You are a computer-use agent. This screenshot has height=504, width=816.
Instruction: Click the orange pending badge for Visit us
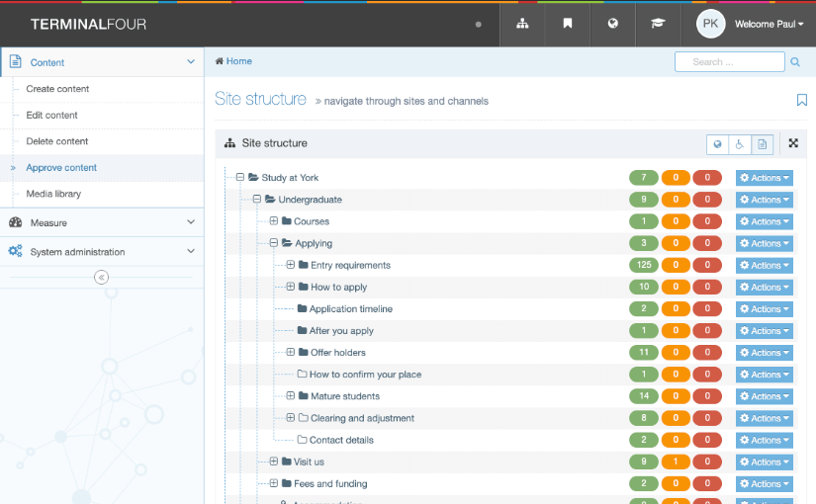click(x=676, y=462)
